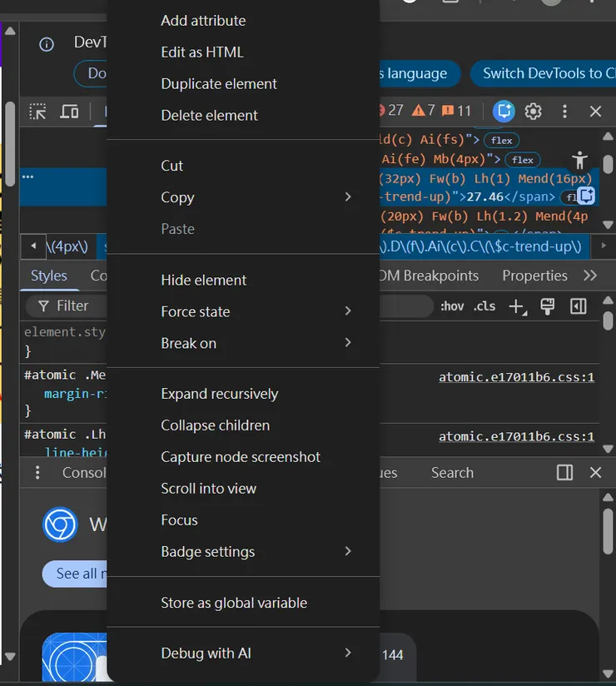Choose Scroll into view

click(x=243, y=488)
